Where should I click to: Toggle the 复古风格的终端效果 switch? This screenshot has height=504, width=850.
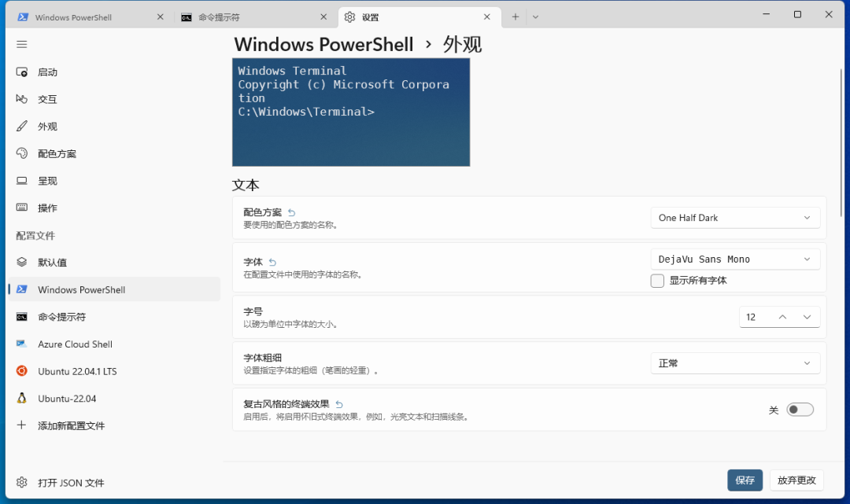[800, 410]
